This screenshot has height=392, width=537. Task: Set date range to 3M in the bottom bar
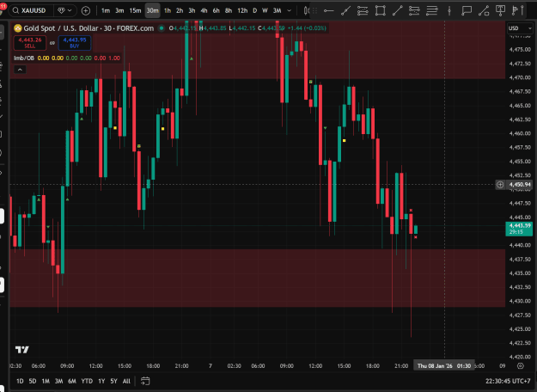pos(58,381)
